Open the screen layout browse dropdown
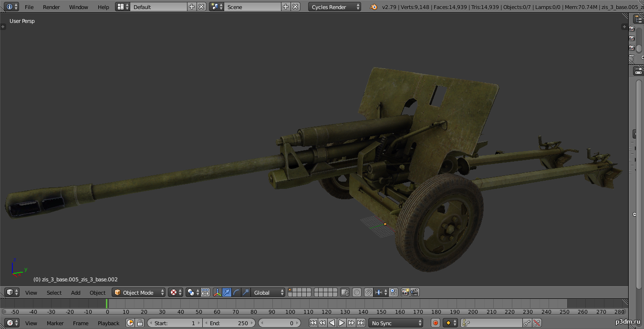644x329 pixels. [x=123, y=7]
